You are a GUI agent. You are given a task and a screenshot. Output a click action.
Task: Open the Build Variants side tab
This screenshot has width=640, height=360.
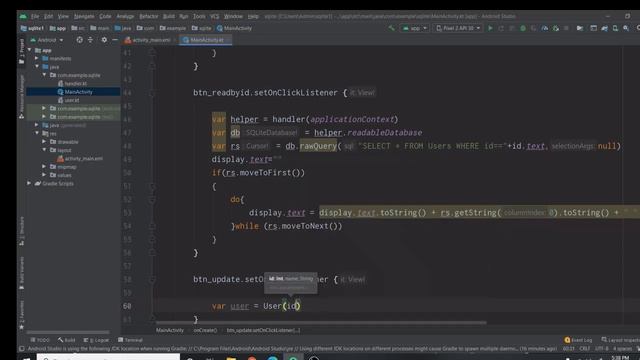(22, 273)
